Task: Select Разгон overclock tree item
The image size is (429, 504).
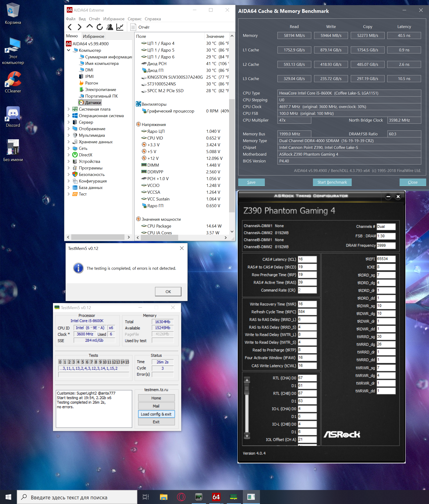Action: tap(89, 83)
